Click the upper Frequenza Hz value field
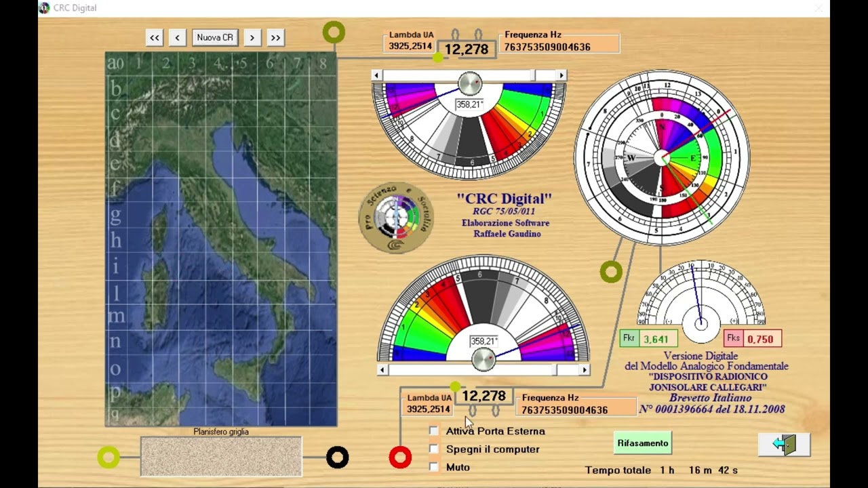 coord(559,47)
